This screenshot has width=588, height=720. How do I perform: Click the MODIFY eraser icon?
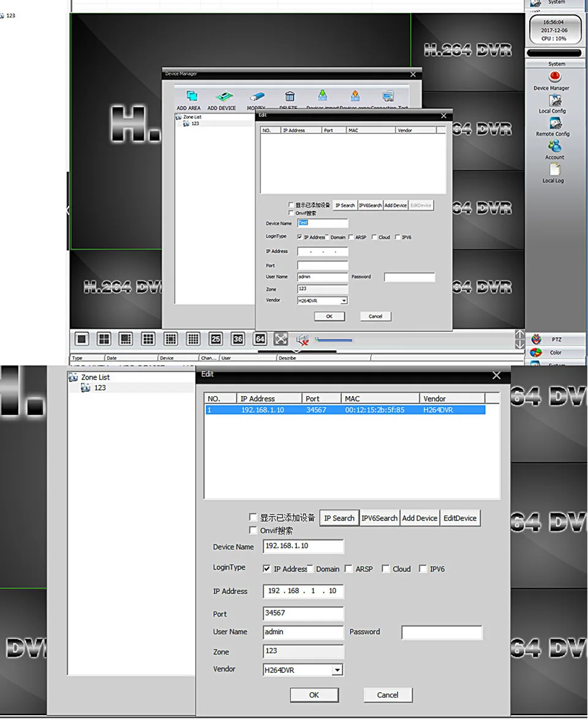coord(257,97)
